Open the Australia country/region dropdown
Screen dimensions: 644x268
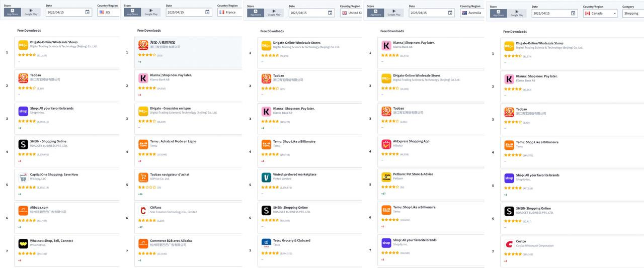coord(472,13)
